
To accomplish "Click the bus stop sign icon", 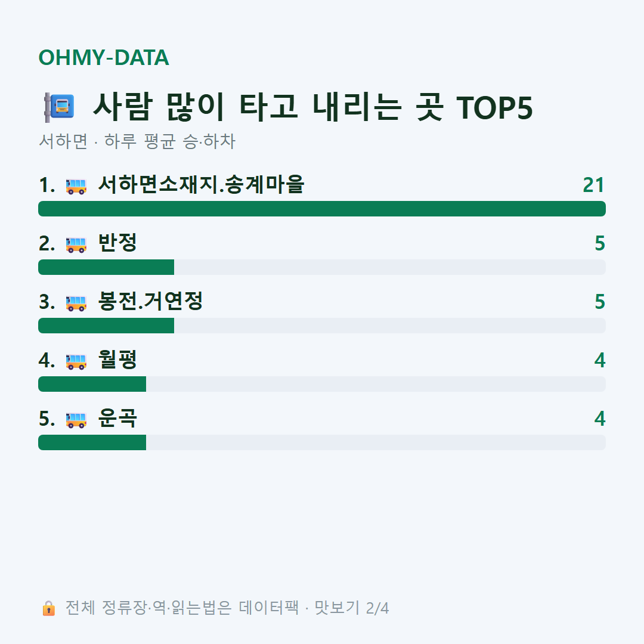I will pos(59,107).
